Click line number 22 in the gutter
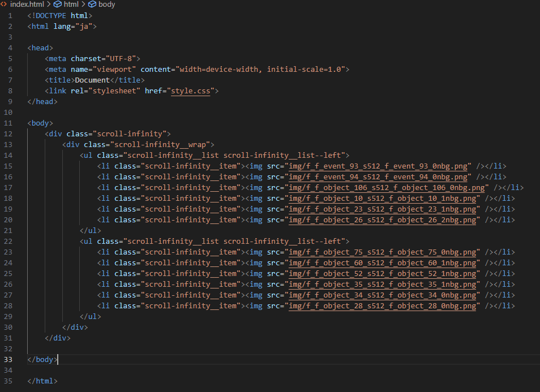 pyautogui.click(x=8, y=242)
